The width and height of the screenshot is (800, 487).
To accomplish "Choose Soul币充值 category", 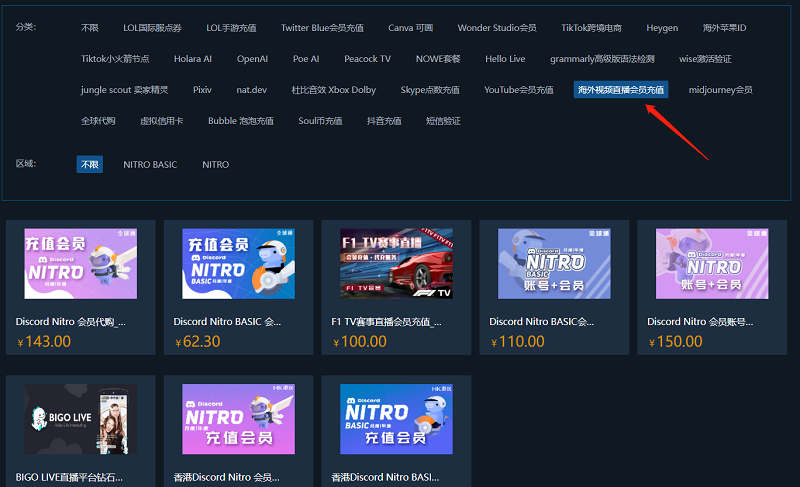I will click(x=320, y=121).
